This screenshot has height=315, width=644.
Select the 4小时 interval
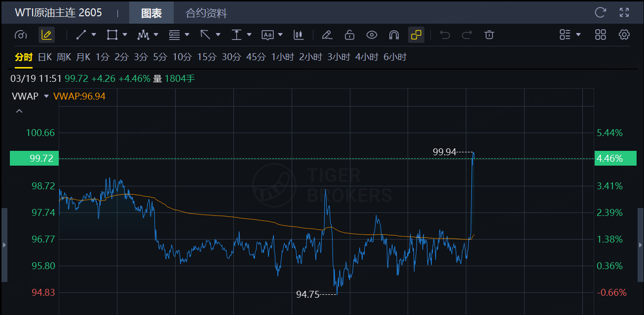(x=367, y=57)
